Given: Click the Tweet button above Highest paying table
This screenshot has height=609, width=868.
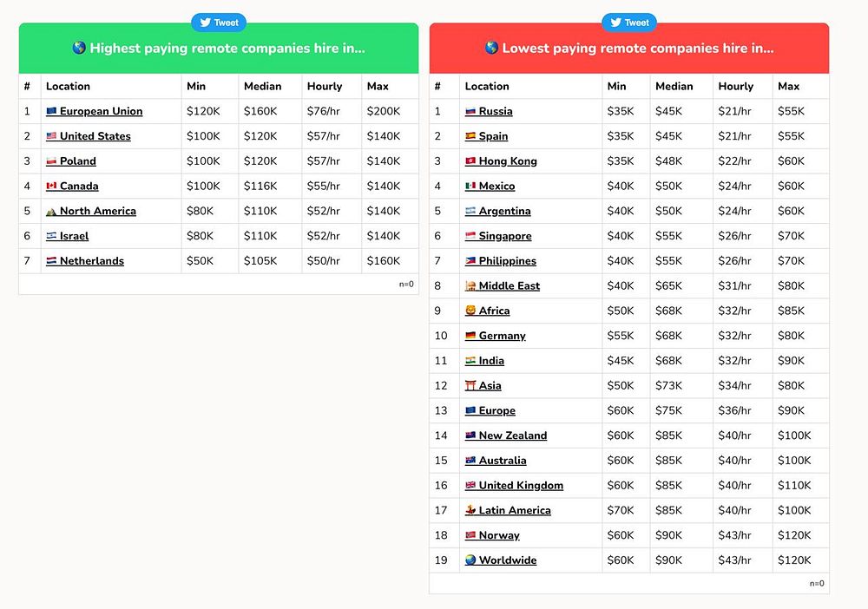Looking at the screenshot, I should [219, 23].
